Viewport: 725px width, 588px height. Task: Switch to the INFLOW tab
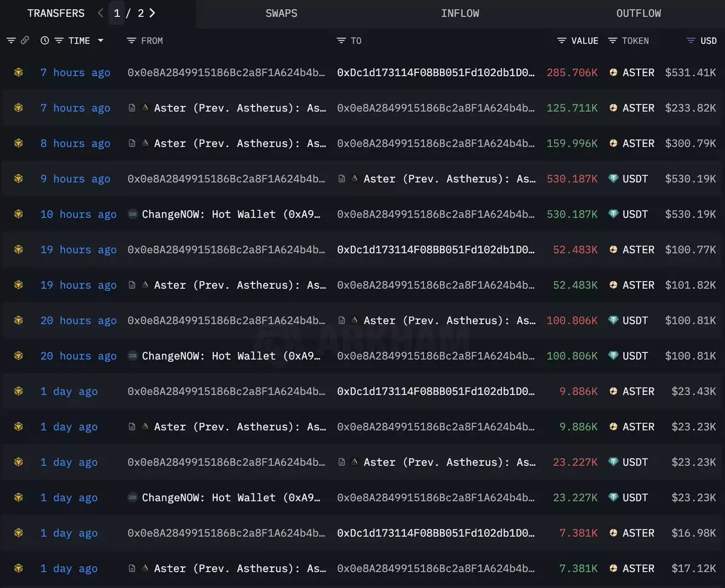(460, 13)
